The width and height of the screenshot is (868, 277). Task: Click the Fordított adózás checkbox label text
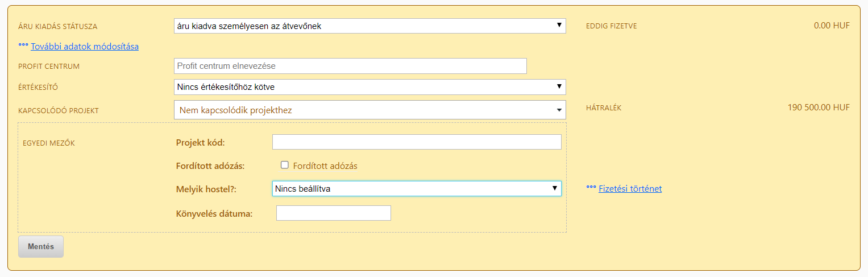pyautogui.click(x=325, y=166)
